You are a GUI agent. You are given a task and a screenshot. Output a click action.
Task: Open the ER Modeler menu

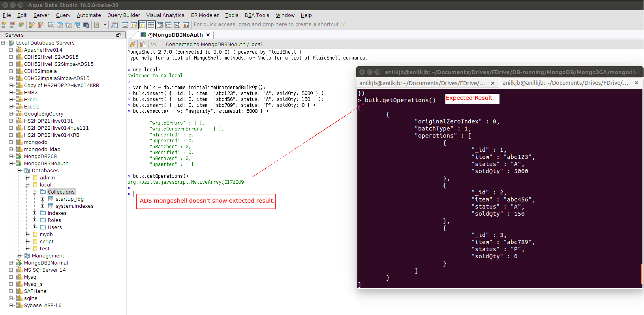point(205,15)
